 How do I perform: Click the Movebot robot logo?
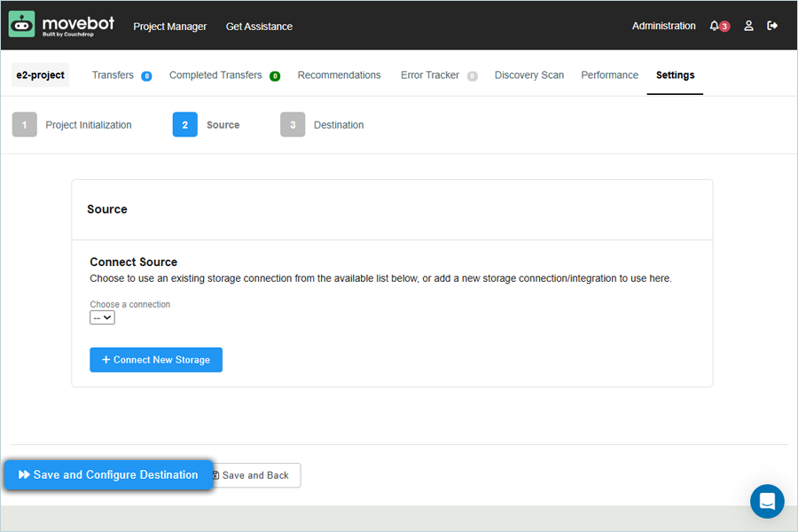22,25
